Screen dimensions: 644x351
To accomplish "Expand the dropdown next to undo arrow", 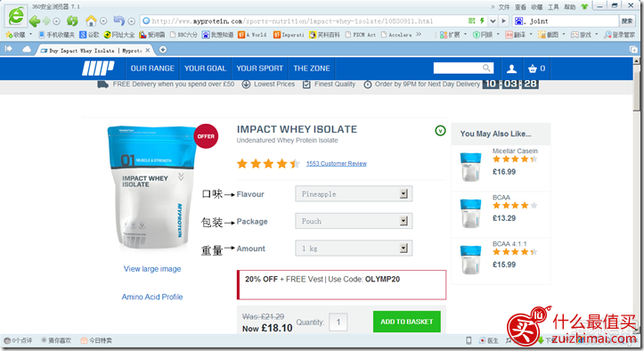I will [x=132, y=21].
